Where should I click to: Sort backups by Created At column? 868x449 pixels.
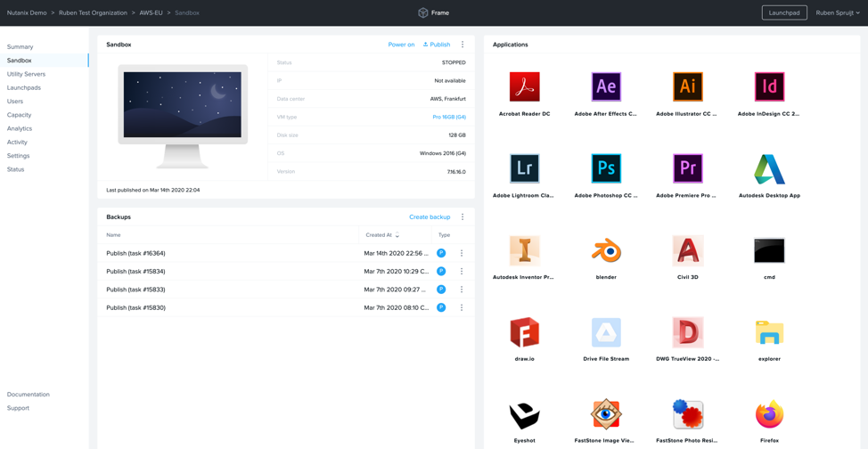pos(382,235)
